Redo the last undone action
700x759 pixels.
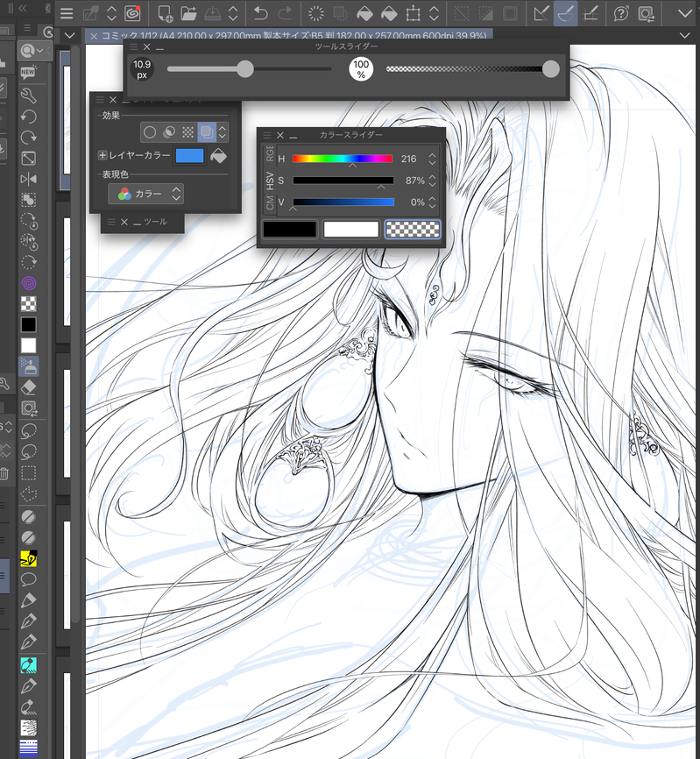pos(285,13)
